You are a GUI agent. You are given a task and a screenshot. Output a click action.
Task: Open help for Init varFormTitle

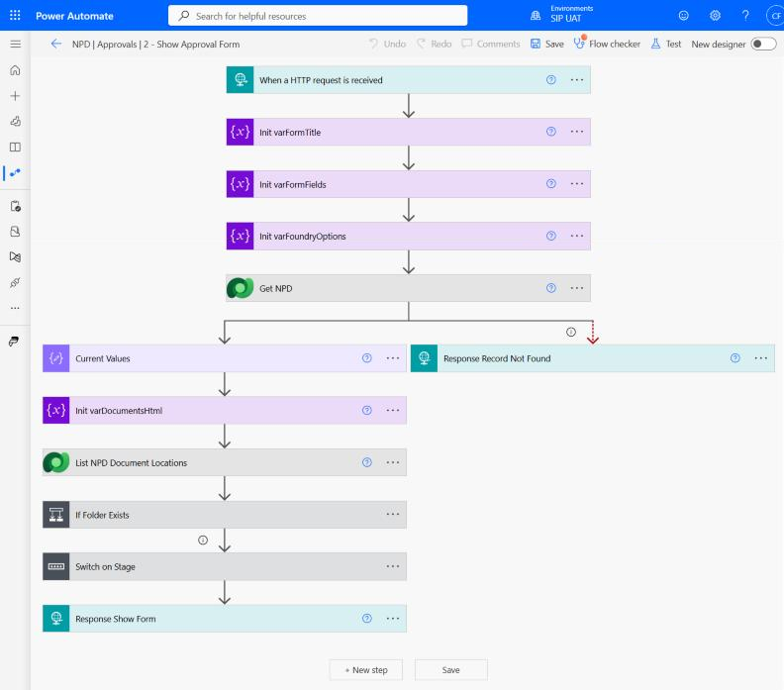click(x=551, y=132)
